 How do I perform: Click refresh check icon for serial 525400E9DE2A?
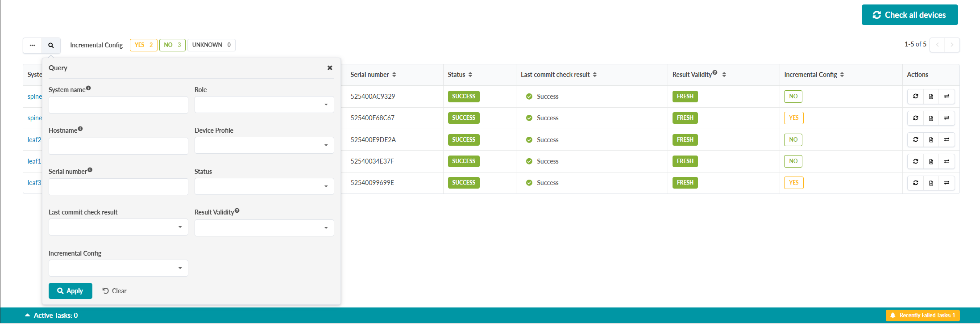[915, 139]
